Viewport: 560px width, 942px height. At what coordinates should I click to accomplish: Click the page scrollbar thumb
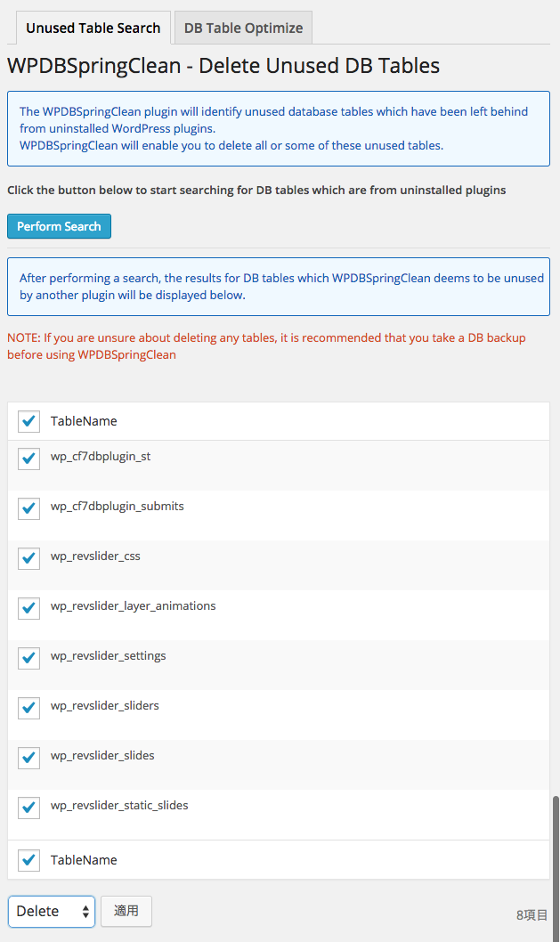[x=556, y=869]
